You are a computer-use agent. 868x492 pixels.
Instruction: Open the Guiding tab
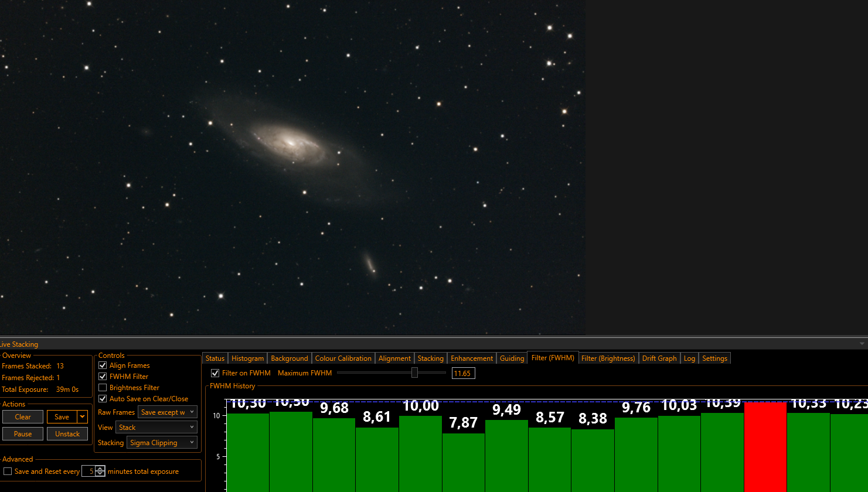(512, 358)
